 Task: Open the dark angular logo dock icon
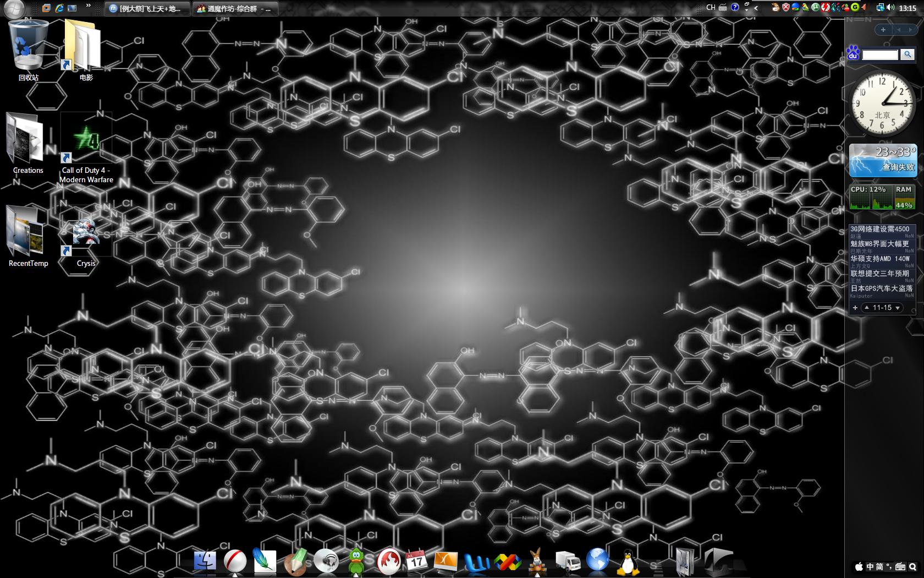tap(718, 561)
